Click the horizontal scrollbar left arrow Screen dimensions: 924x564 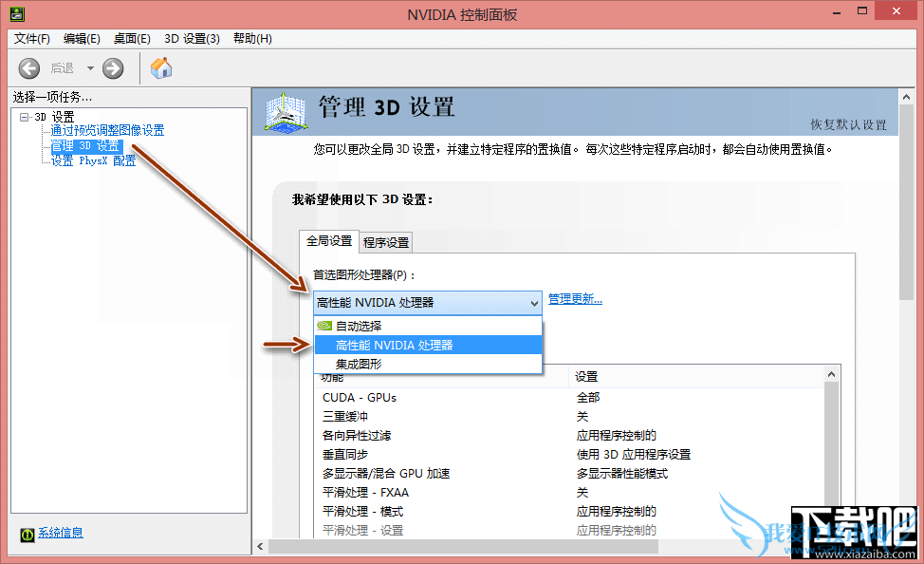click(x=260, y=546)
